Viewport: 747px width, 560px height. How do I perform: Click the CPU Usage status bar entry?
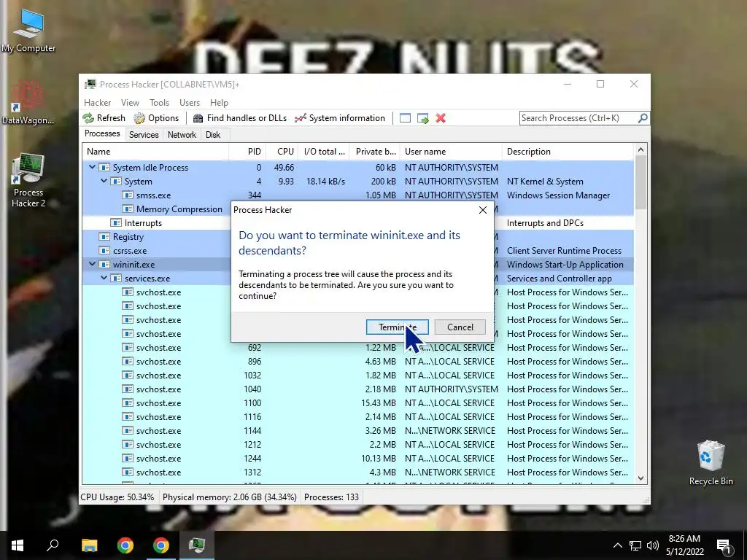coord(117,497)
